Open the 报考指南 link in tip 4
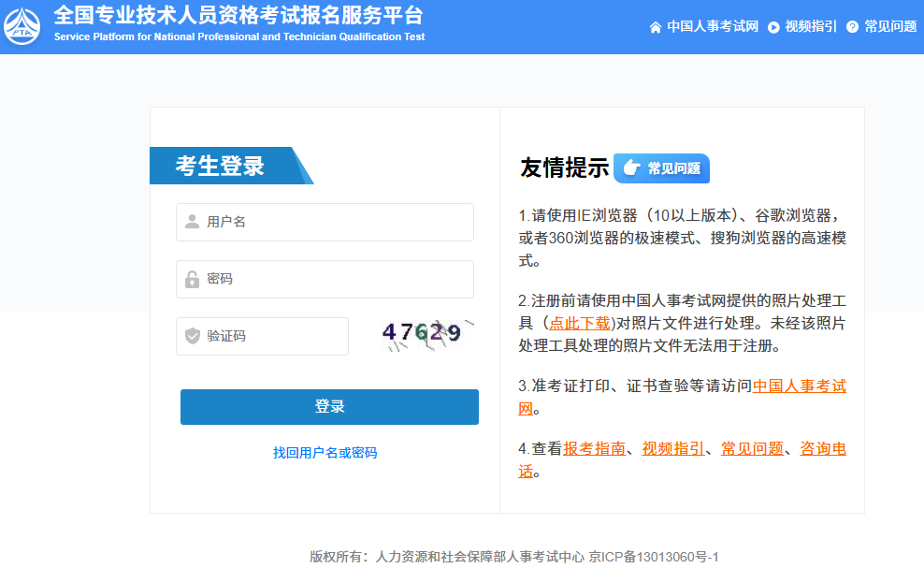The image size is (924, 568). click(594, 448)
